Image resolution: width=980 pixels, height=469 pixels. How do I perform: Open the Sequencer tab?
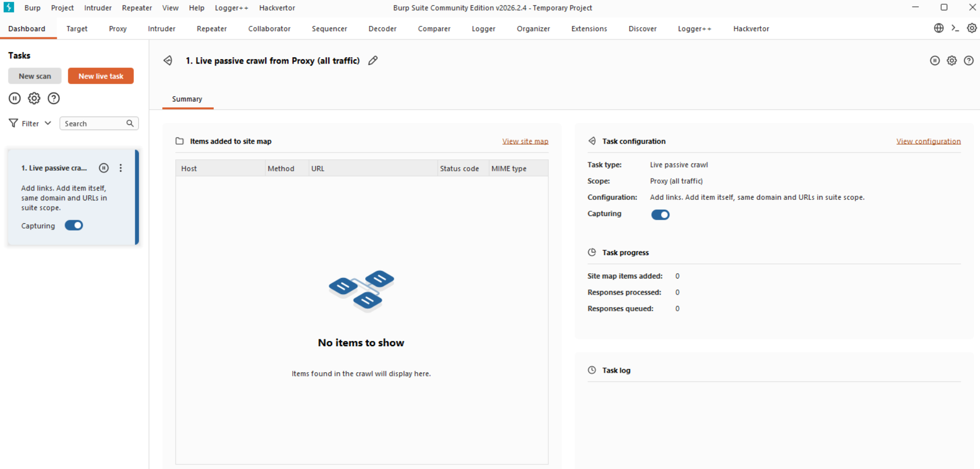click(329, 29)
